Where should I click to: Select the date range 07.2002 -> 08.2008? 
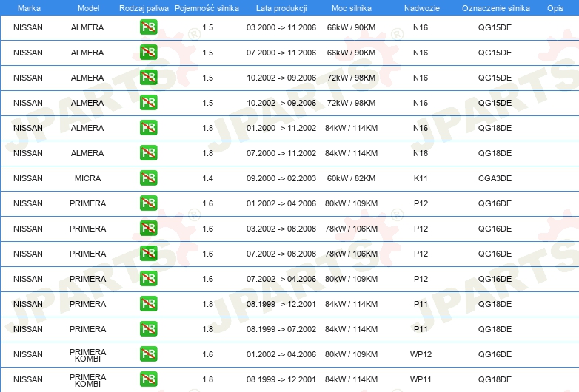click(x=281, y=254)
